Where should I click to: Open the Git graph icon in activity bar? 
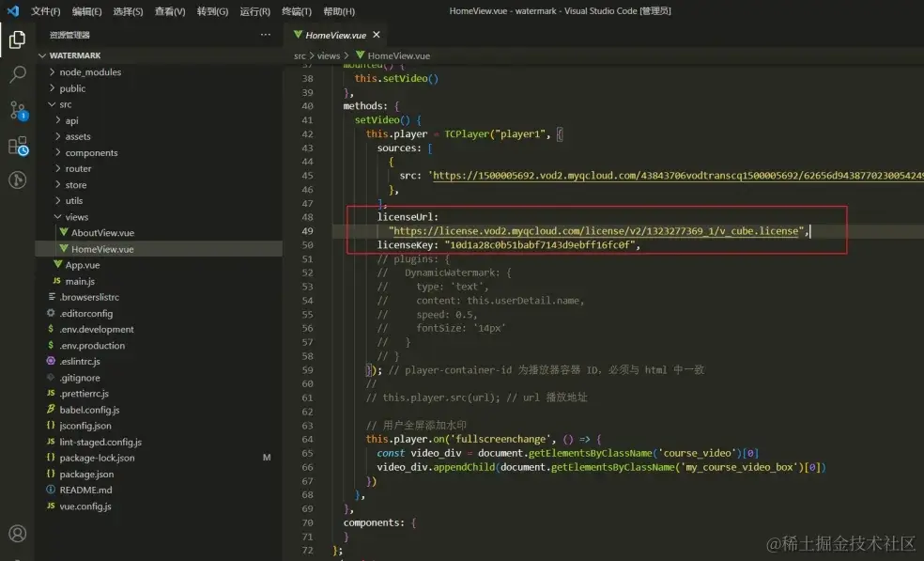pyautogui.click(x=17, y=179)
